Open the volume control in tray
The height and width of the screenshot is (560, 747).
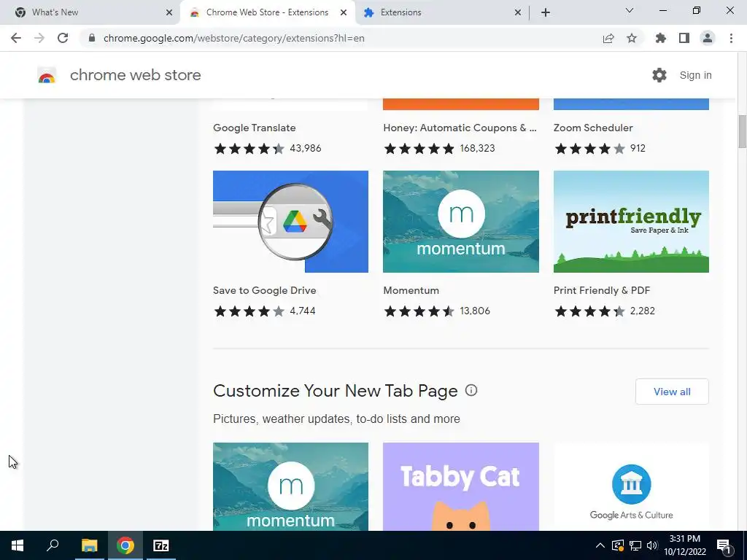653,545
